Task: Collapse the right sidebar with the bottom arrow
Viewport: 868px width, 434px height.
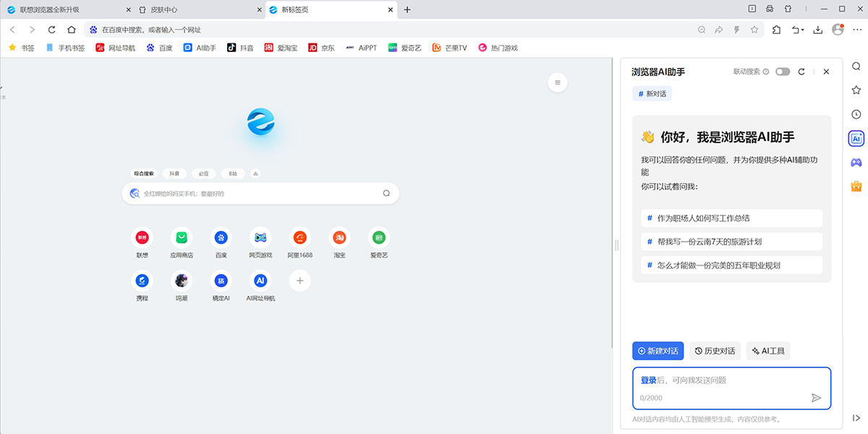Action: [856, 417]
